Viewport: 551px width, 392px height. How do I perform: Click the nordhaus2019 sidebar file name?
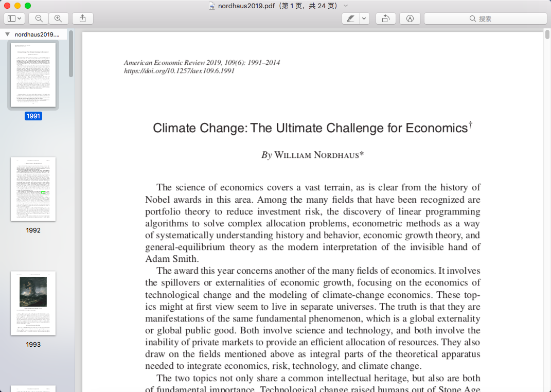(37, 34)
